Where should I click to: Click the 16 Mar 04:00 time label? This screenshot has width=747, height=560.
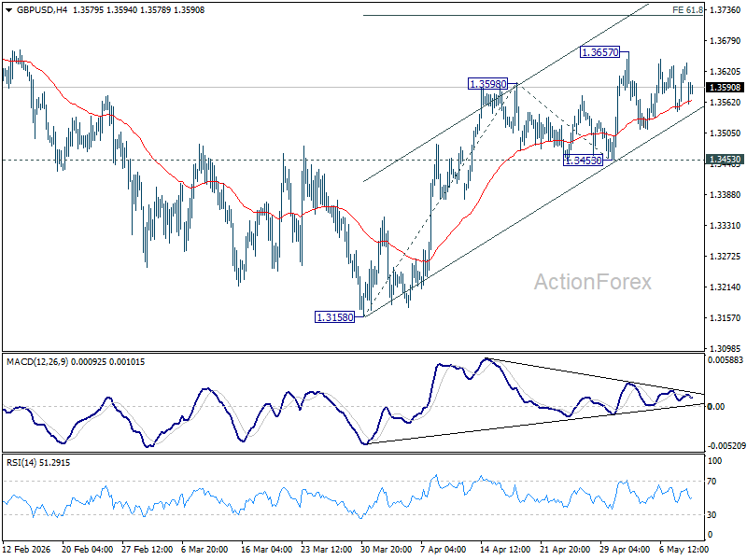[x=267, y=550]
